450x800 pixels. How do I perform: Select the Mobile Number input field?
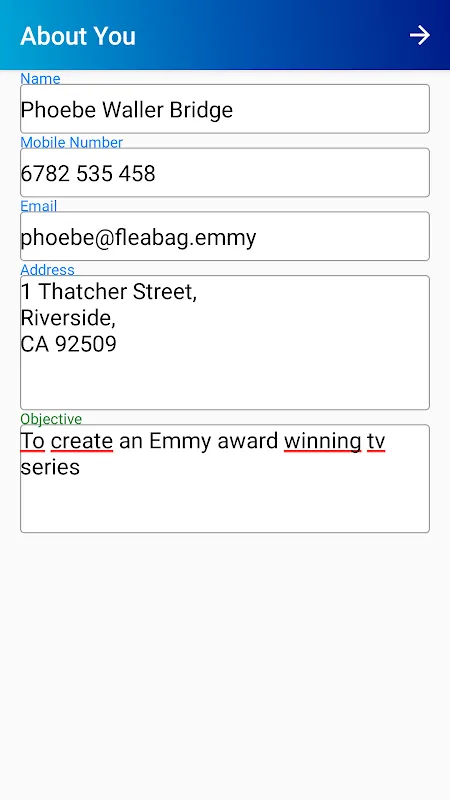[224, 172]
